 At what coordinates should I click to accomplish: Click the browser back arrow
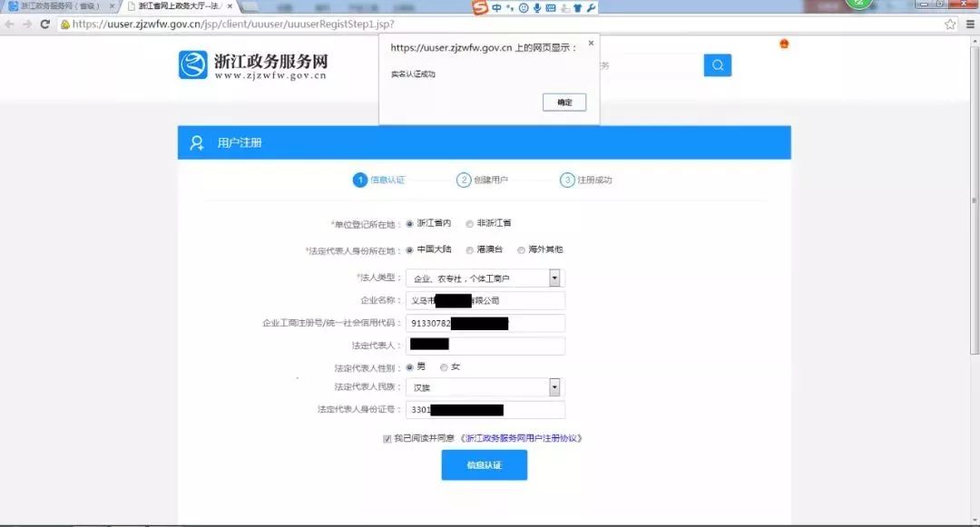[x=9, y=24]
